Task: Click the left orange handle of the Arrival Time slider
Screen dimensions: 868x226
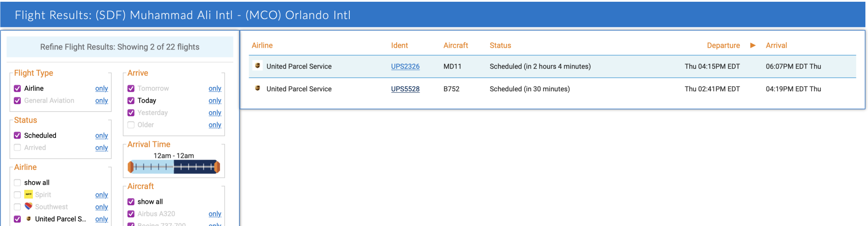Action: [131, 167]
